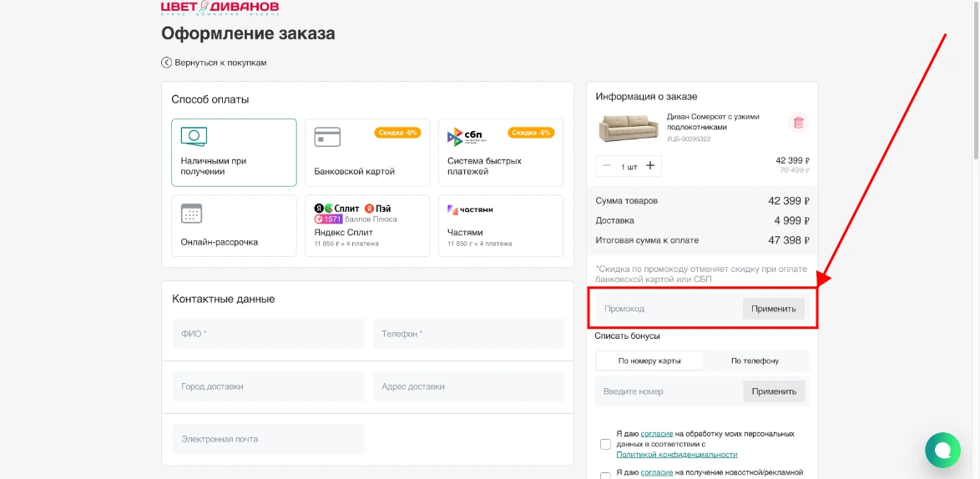980x479 pixels.
Task: Switch to По номеру карты tab
Action: pos(649,361)
